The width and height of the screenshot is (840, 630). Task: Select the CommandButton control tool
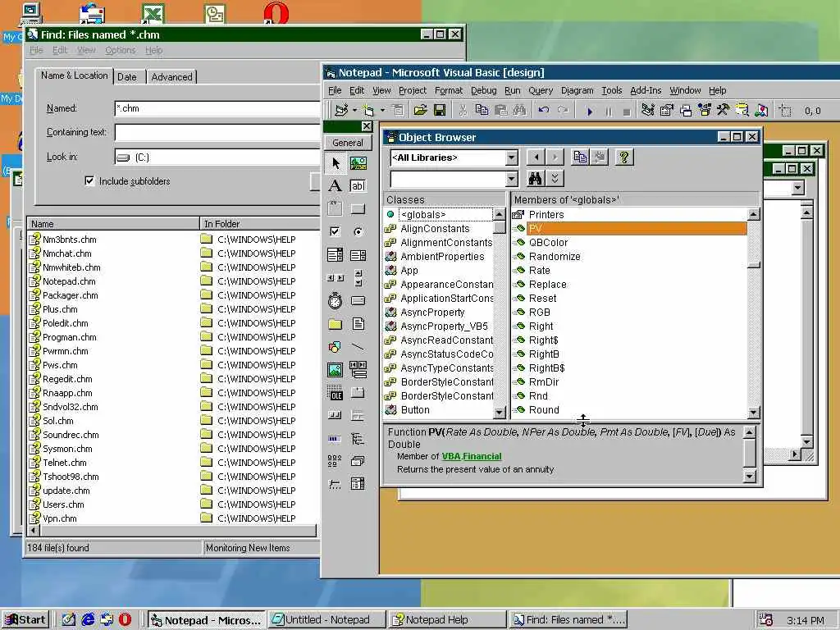[358, 208]
